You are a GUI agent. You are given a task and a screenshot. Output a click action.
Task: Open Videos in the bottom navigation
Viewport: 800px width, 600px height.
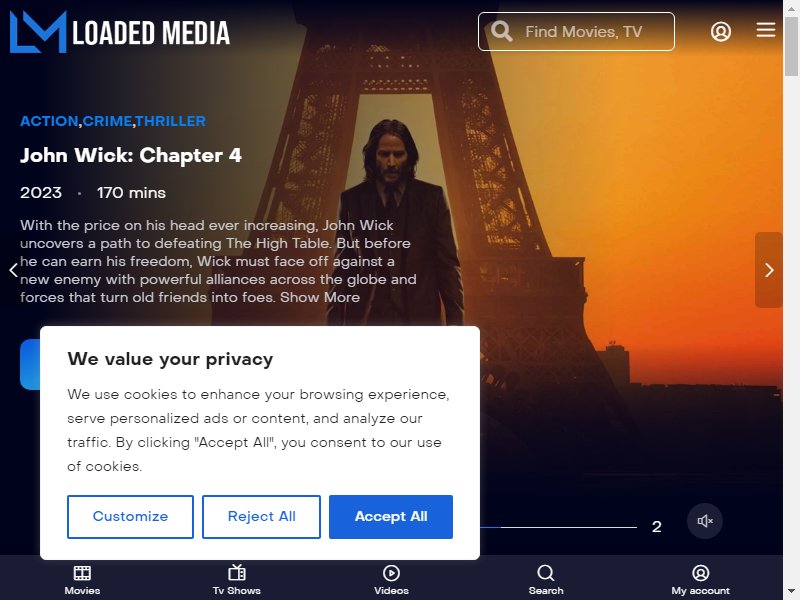391,580
